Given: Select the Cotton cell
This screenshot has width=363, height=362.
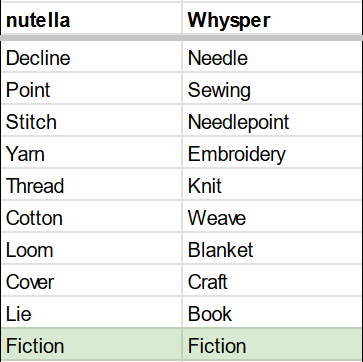Looking at the screenshot, I should click(91, 216).
